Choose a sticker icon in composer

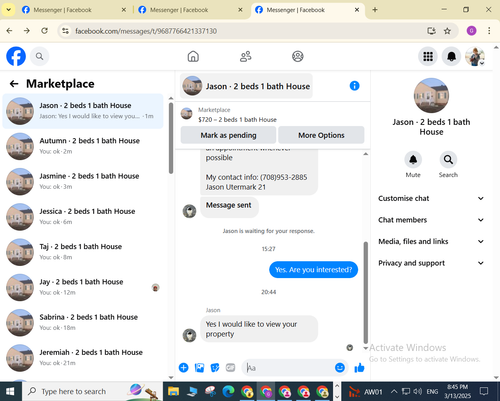pos(215,368)
